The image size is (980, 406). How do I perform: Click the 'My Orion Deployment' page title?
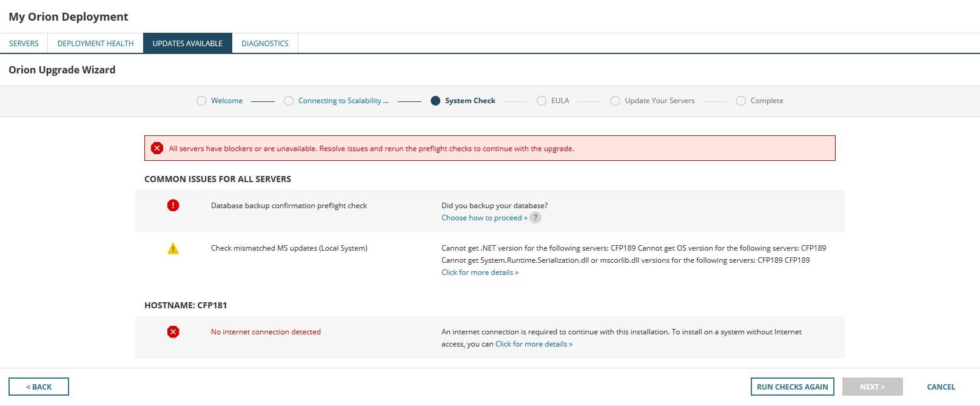69,17
